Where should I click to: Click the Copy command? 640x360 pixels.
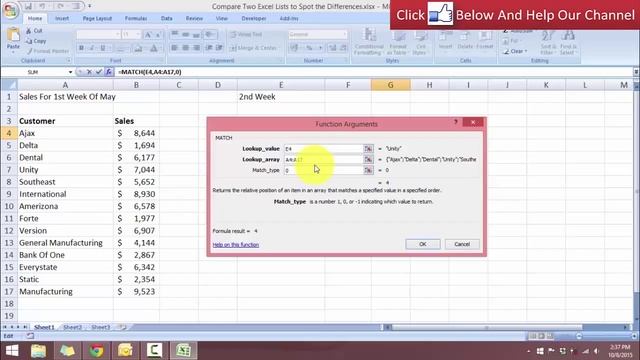36,41
